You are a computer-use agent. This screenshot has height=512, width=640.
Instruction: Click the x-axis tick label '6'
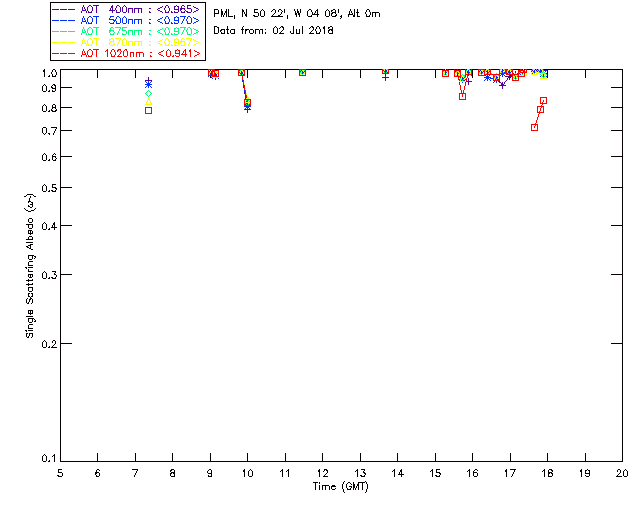(x=98, y=473)
